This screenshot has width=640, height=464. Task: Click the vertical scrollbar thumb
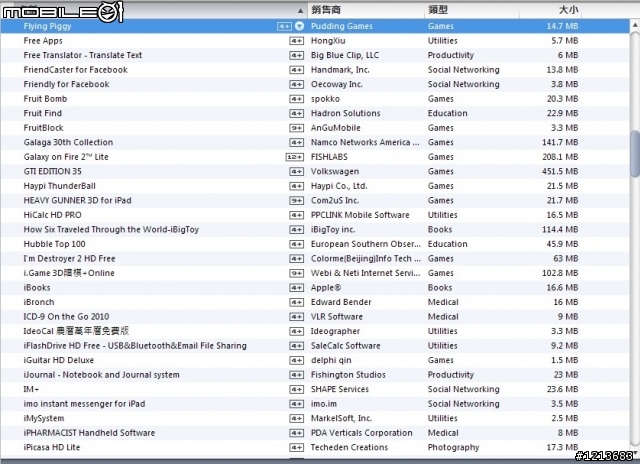(635, 153)
